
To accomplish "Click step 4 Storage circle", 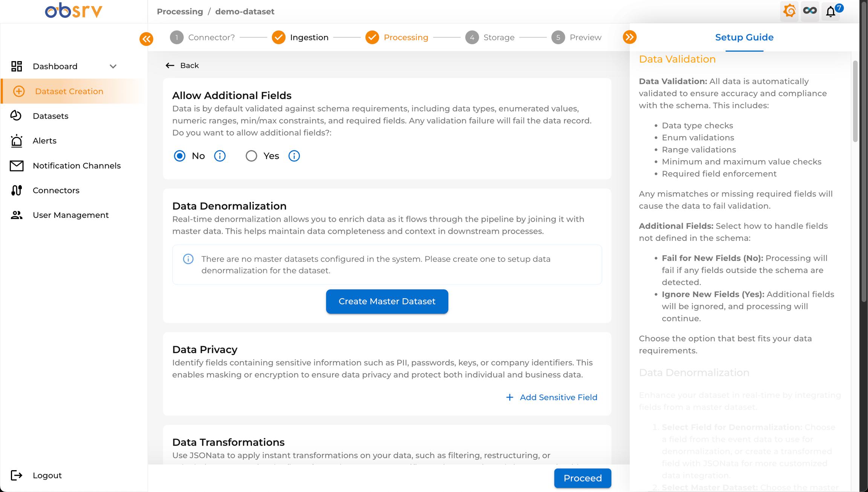I will tap(472, 37).
